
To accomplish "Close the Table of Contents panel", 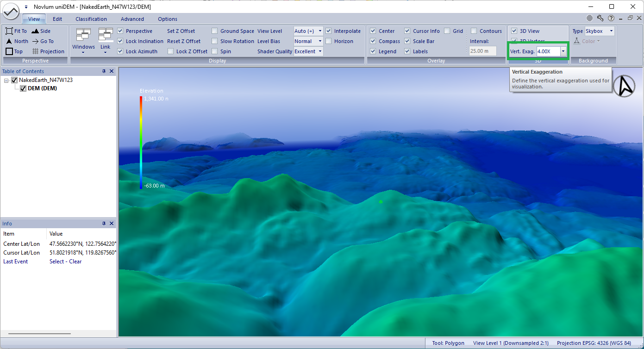I will tap(112, 71).
